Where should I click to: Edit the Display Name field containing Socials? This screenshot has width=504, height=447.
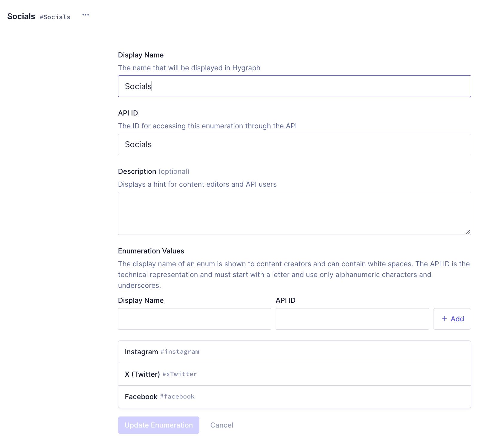pyautogui.click(x=294, y=86)
